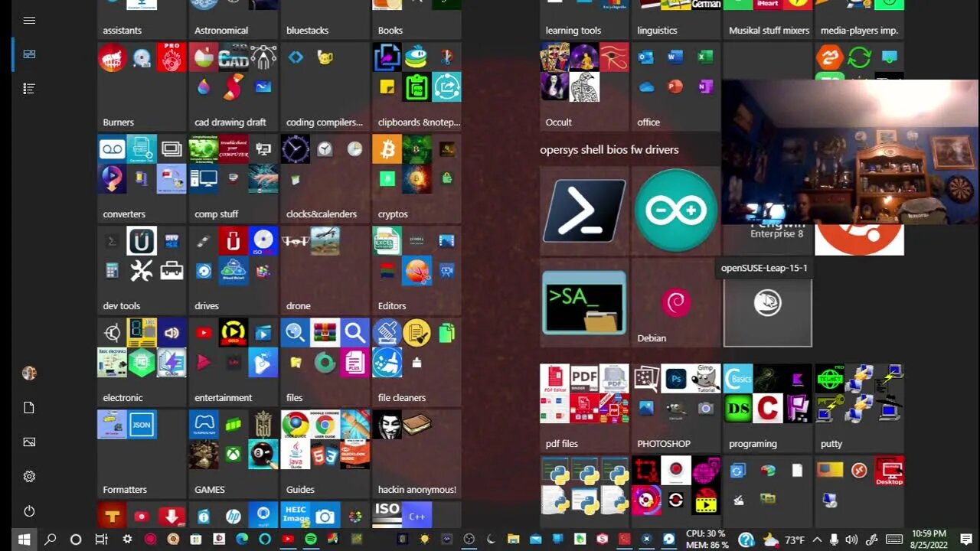The image size is (980, 551).
Task: Open the Editors tile folder
Action: tap(417, 269)
